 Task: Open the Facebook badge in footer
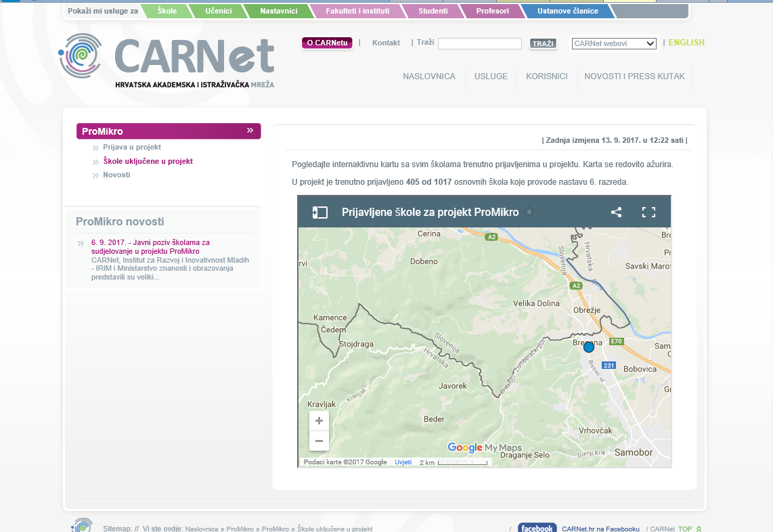(537, 528)
